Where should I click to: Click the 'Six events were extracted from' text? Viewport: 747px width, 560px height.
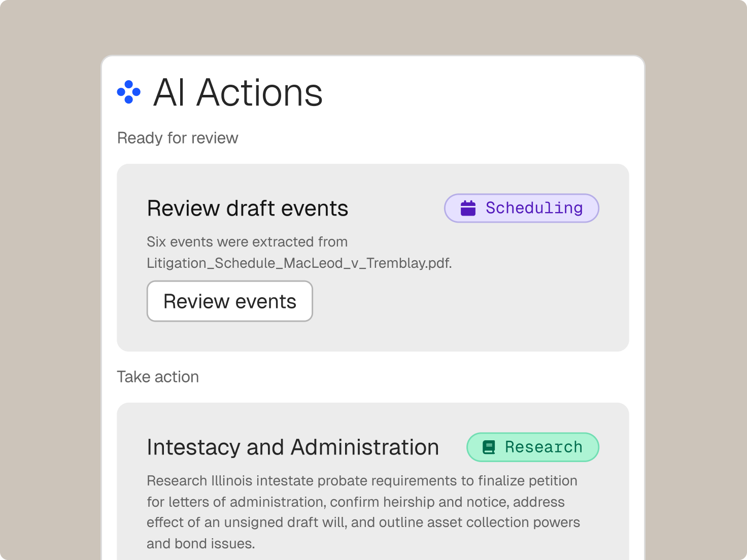point(247,242)
